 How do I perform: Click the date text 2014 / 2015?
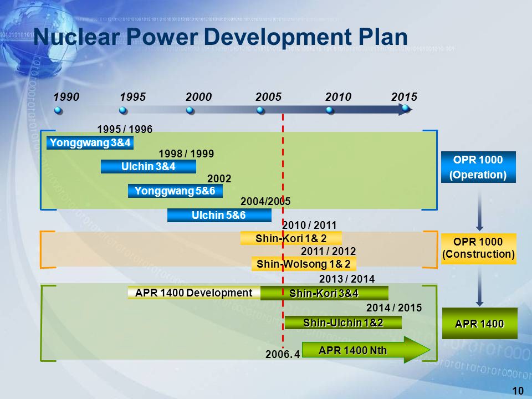[394, 308]
